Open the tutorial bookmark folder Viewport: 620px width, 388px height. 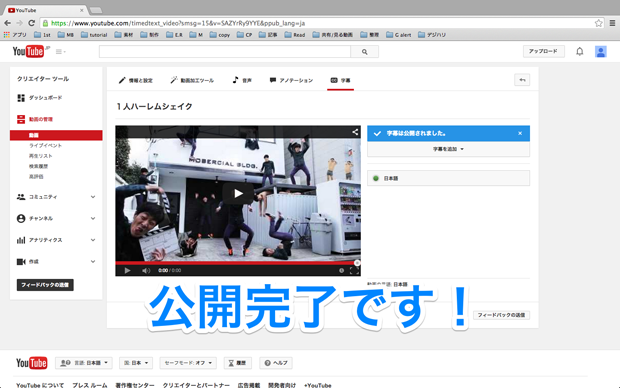[94, 35]
